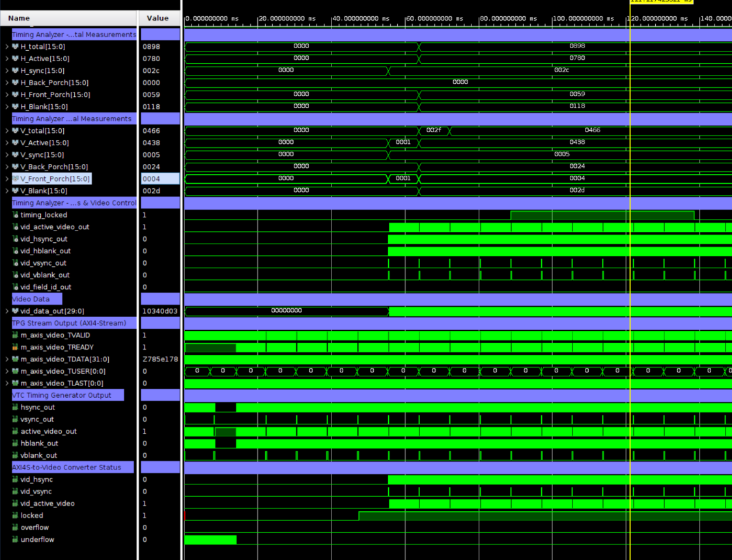
Task: Select the vid_active_video signal name
Action: pos(48,503)
